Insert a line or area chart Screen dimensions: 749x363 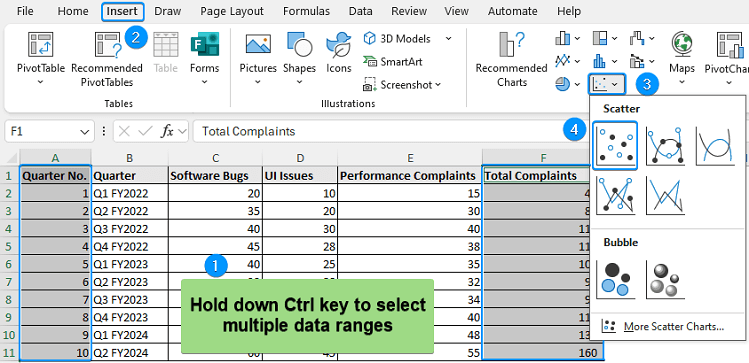pyautogui.click(x=563, y=61)
